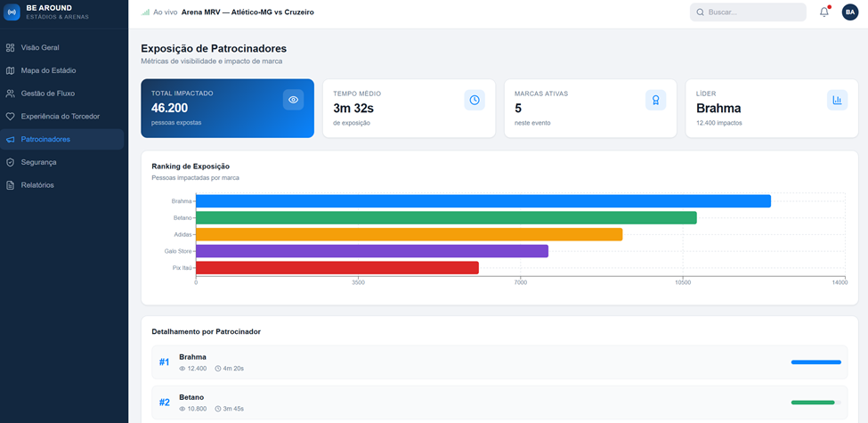Click the eye icon on Total Impactado card
This screenshot has height=423, width=868.
(x=294, y=100)
